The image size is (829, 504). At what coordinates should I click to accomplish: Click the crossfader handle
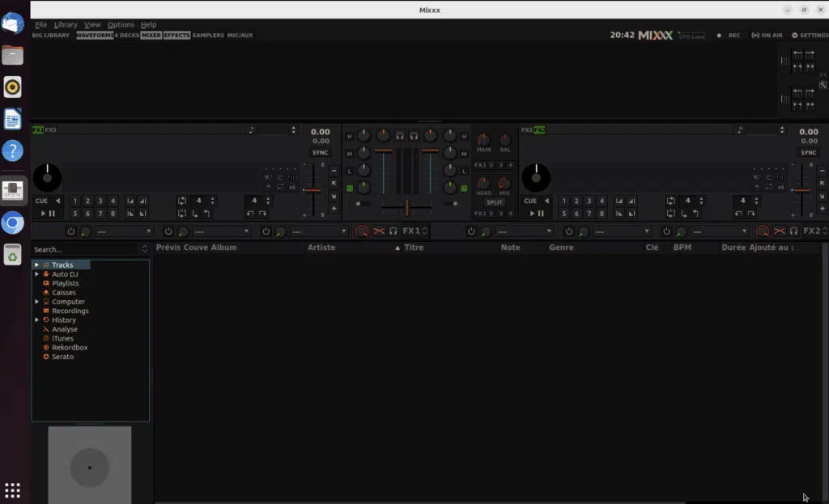(407, 207)
